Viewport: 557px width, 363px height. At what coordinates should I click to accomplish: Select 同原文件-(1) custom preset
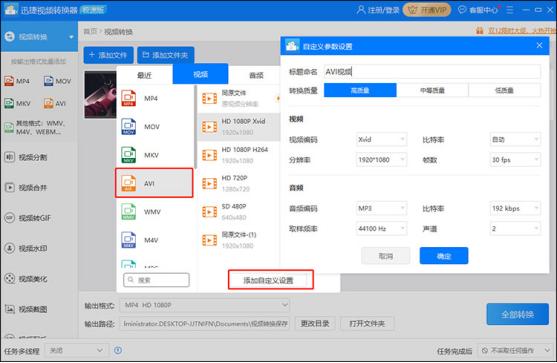239,240
